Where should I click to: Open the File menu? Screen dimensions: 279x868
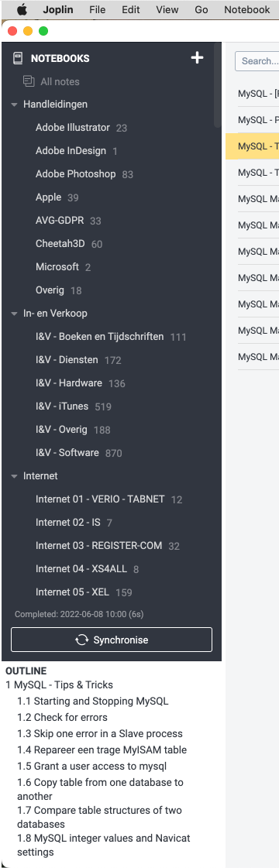pos(98,9)
